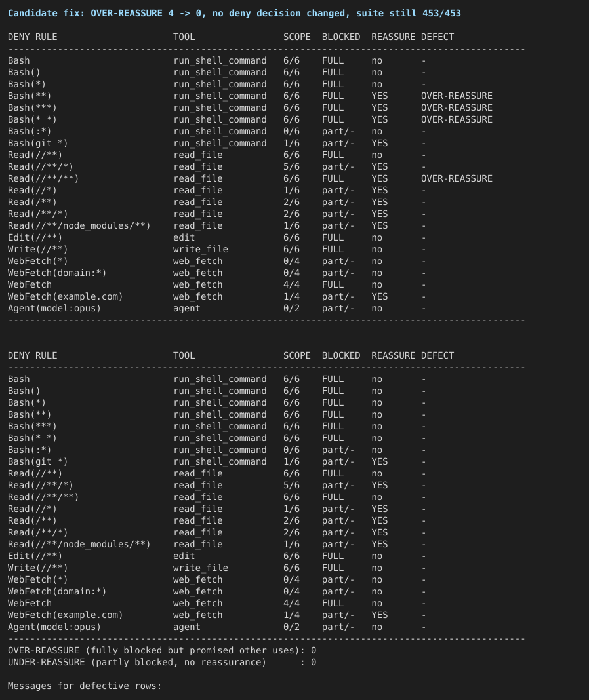Click Read(//**/node_modules/**) in the first table

click(x=79, y=226)
